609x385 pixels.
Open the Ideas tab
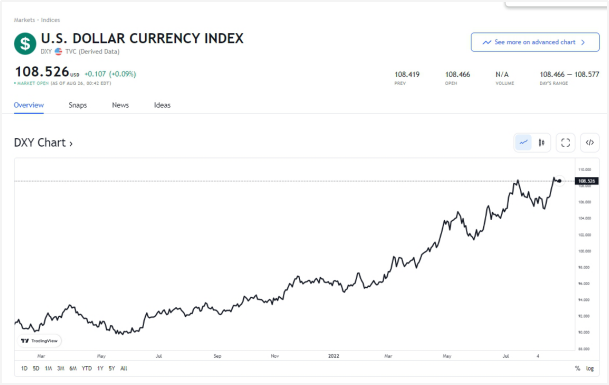(162, 105)
